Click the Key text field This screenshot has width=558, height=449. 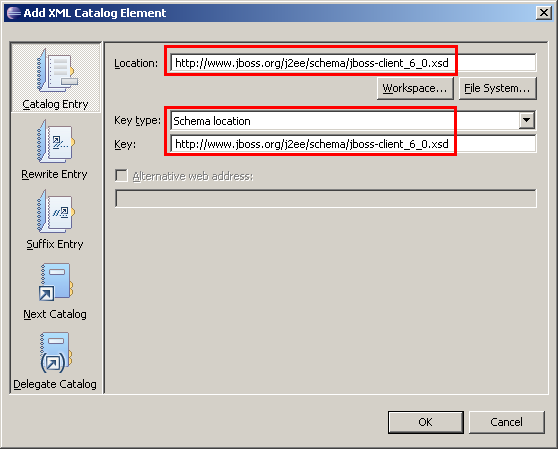[x=353, y=144]
